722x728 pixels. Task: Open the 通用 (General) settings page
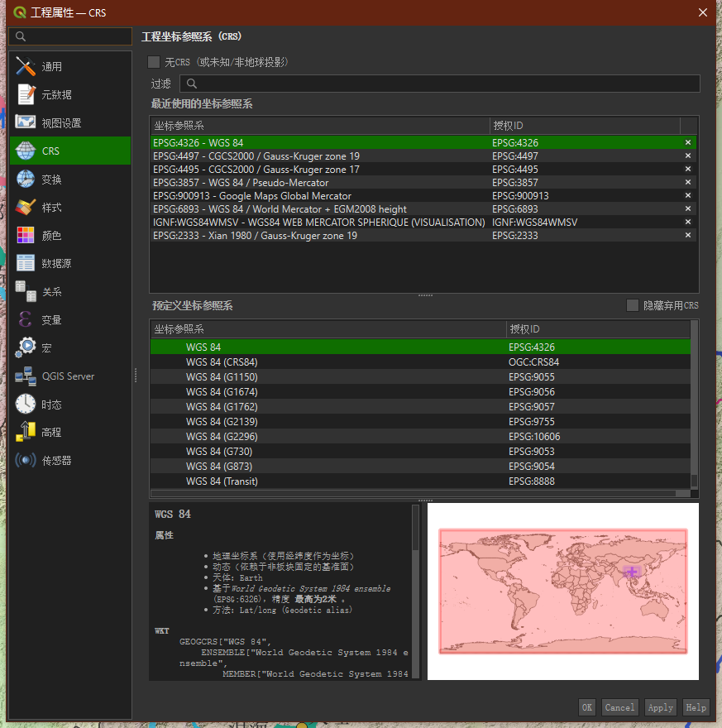pos(51,67)
